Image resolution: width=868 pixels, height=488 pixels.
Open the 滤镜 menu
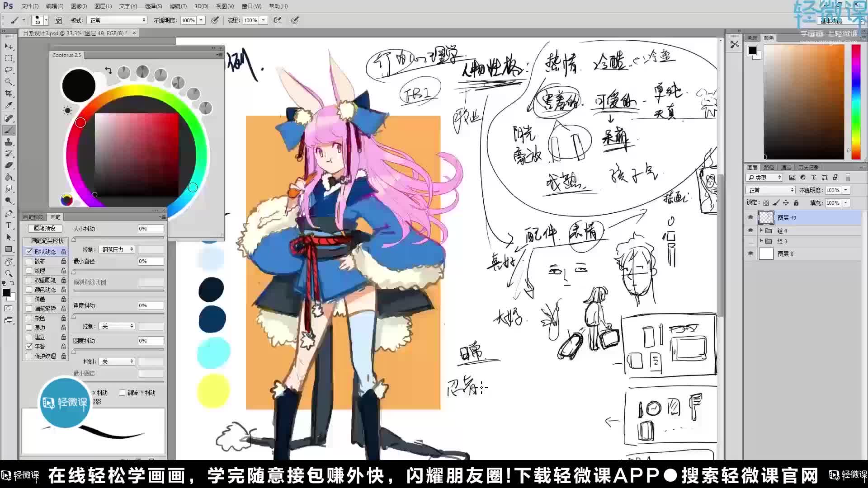point(179,6)
